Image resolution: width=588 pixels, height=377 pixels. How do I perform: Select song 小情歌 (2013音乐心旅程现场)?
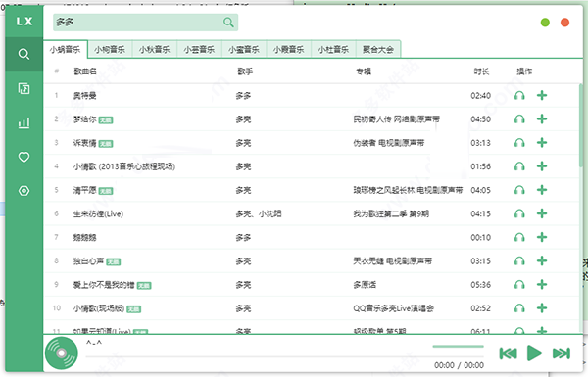(124, 166)
